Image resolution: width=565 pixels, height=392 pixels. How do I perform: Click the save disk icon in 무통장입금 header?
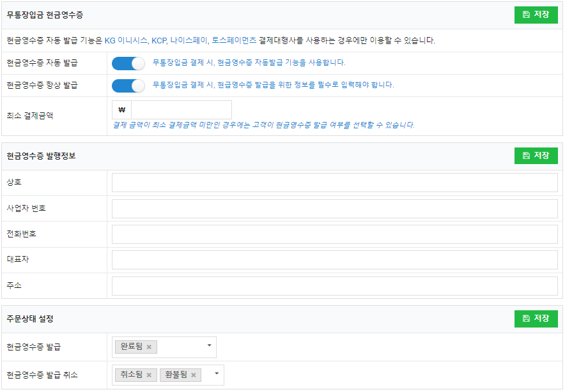pyautogui.click(x=526, y=15)
